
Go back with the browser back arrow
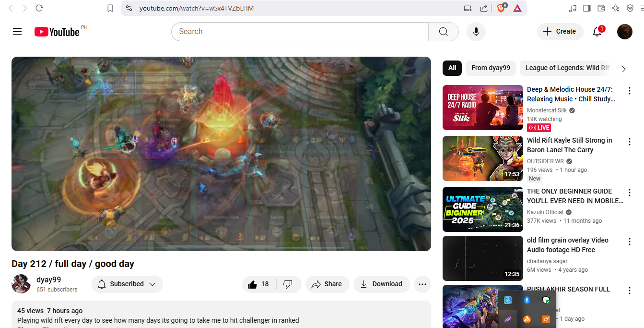[11, 8]
